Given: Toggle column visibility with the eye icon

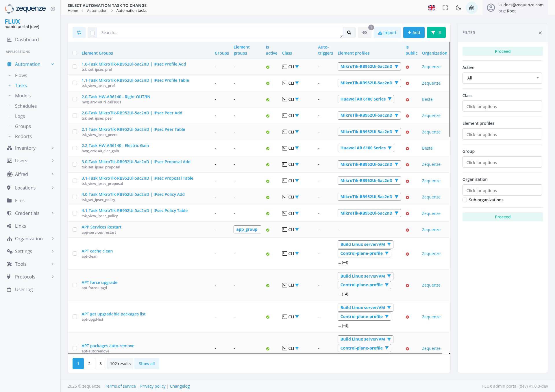Looking at the screenshot, I should point(365,32).
